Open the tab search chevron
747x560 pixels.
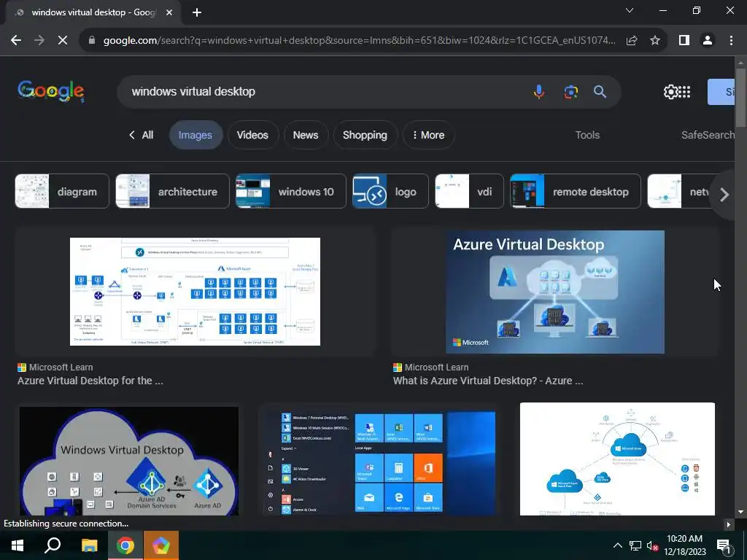click(630, 10)
